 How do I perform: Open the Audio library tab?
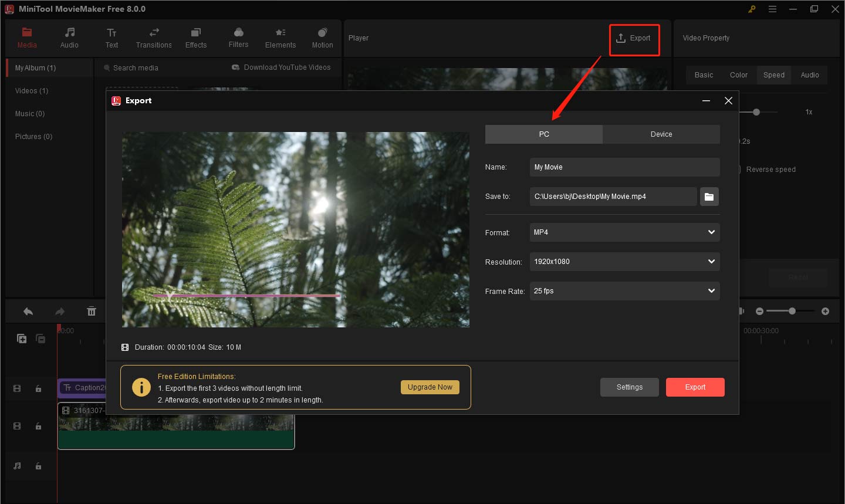pyautogui.click(x=69, y=38)
